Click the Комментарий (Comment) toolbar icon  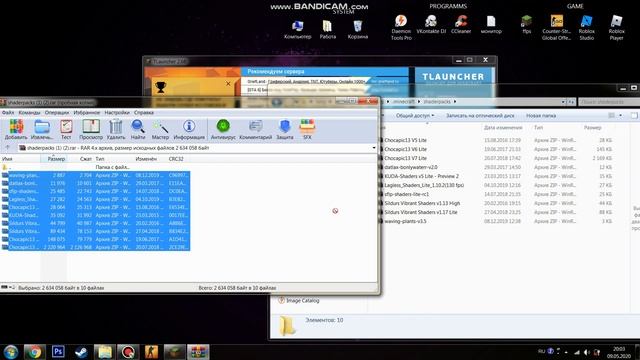click(256, 129)
